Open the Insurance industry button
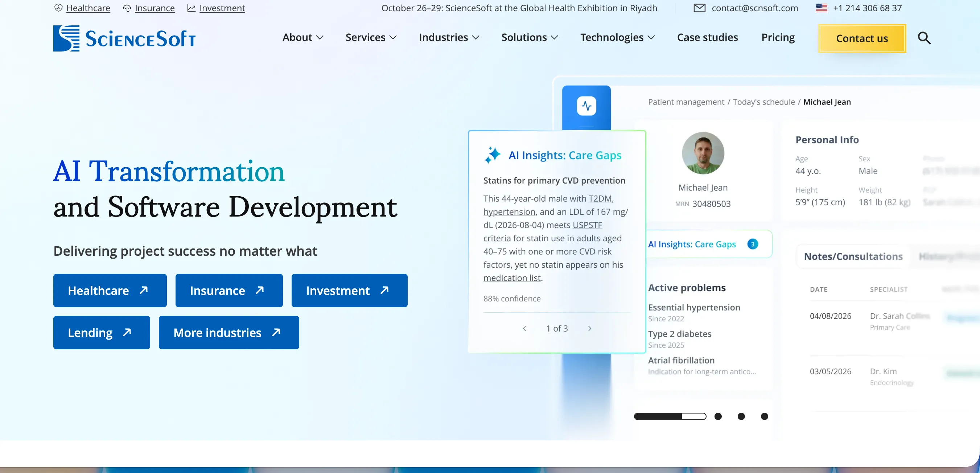 pos(229,290)
